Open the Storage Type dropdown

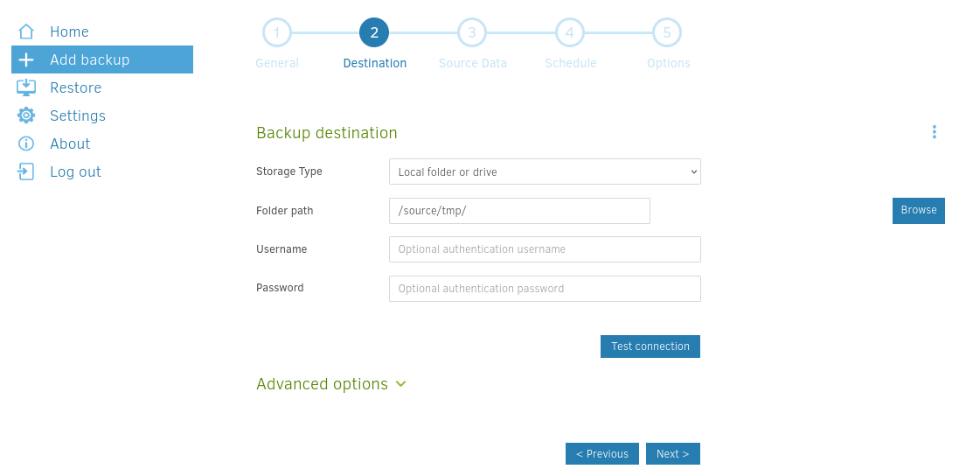(545, 171)
